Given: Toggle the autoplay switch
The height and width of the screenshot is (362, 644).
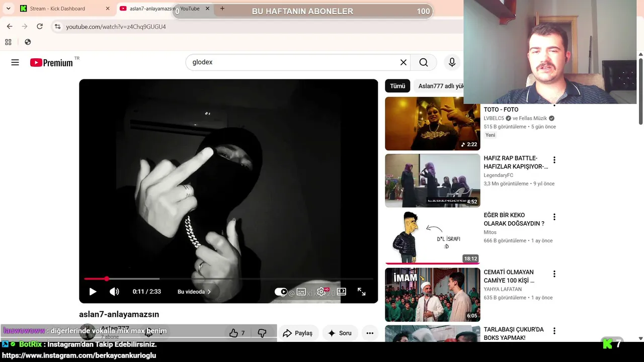Looking at the screenshot, I should coord(281,292).
